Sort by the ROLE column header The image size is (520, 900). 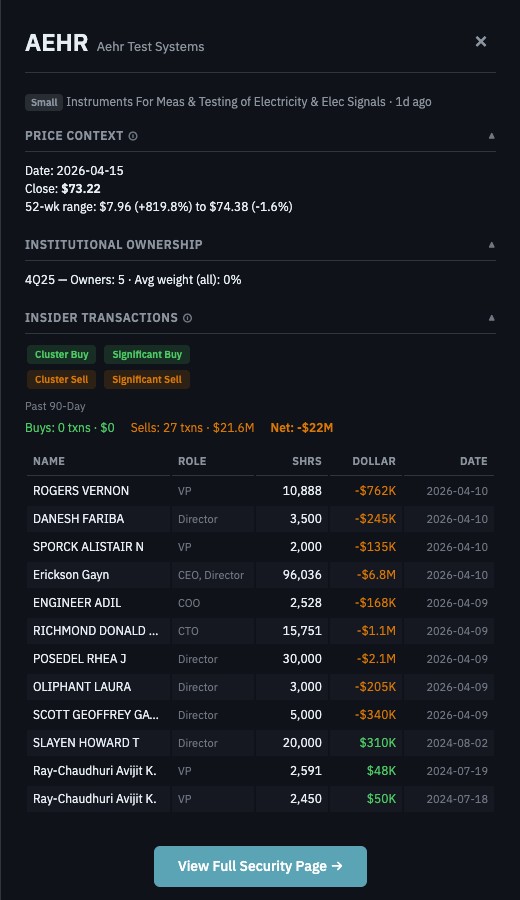[x=192, y=461]
